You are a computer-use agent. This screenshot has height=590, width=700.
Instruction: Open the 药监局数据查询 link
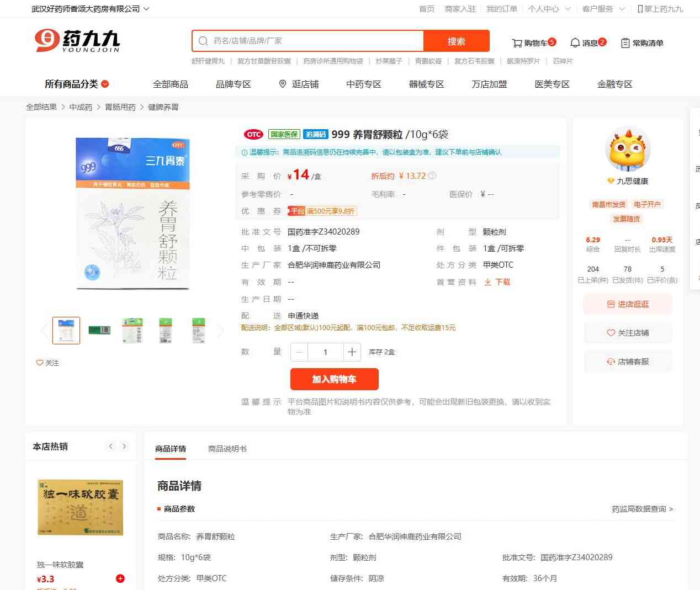pyautogui.click(x=642, y=509)
